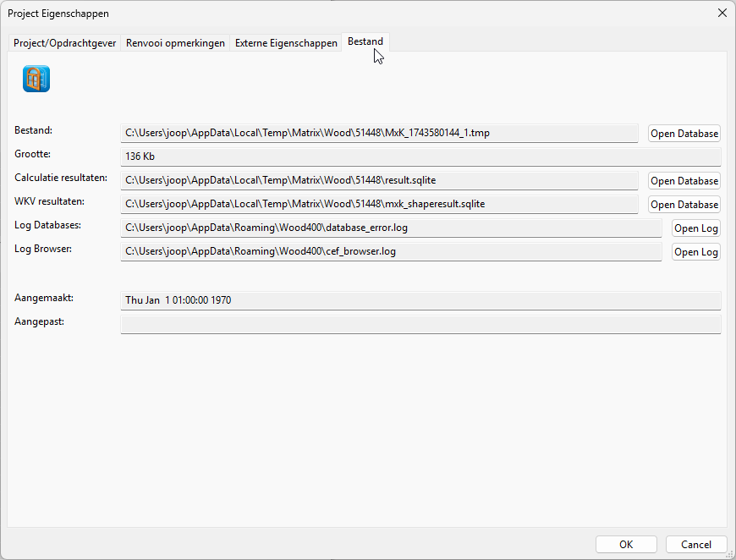Select the Bestand tab
736x560 pixels.
point(365,41)
